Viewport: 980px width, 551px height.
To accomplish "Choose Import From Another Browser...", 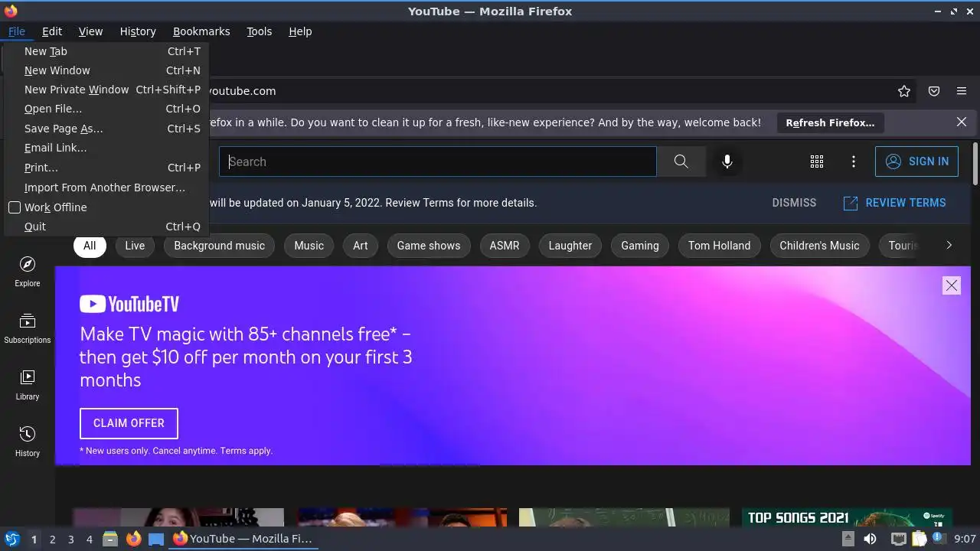I will [x=106, y=187].
